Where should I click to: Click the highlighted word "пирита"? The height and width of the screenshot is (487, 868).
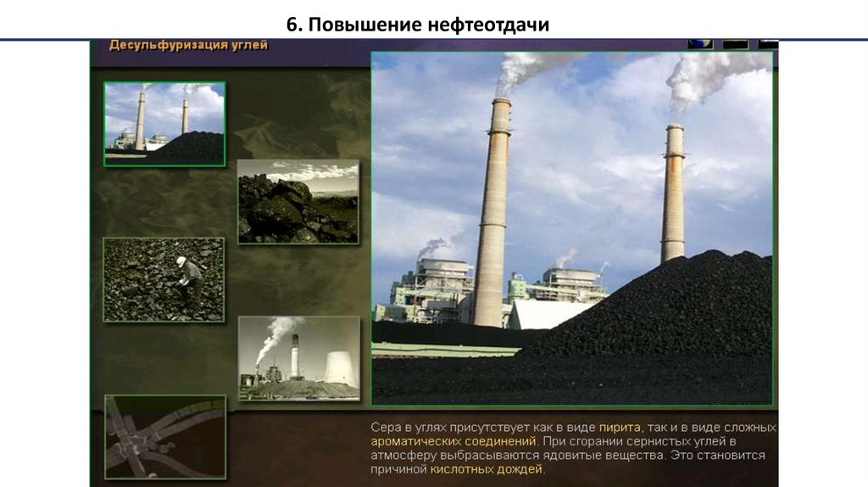pos(620,428)
